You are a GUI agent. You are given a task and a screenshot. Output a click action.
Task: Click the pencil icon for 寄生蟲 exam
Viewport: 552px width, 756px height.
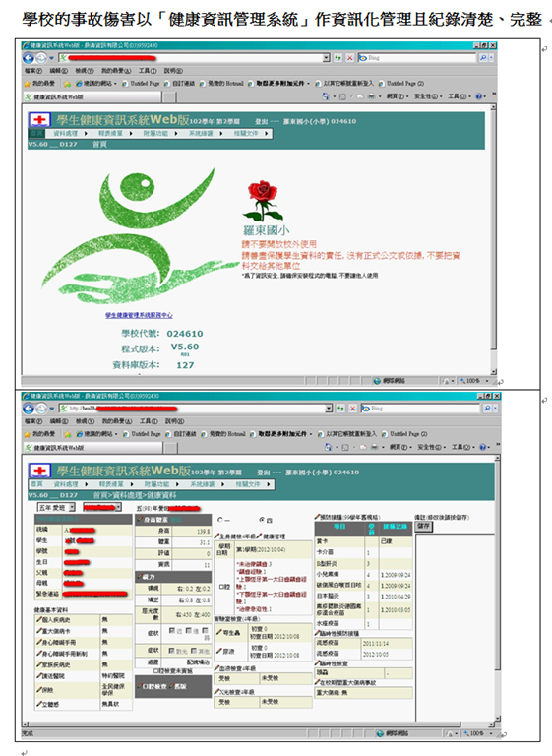[218, 633]
